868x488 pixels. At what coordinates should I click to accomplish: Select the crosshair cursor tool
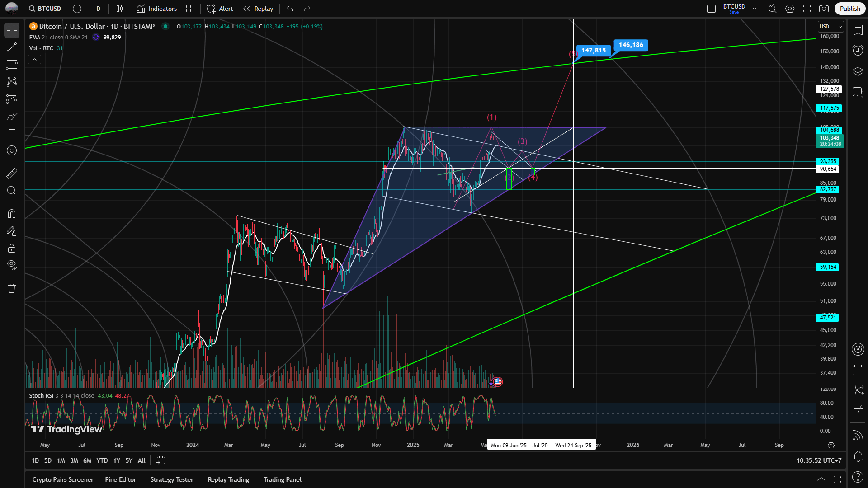tap(12, 30)
